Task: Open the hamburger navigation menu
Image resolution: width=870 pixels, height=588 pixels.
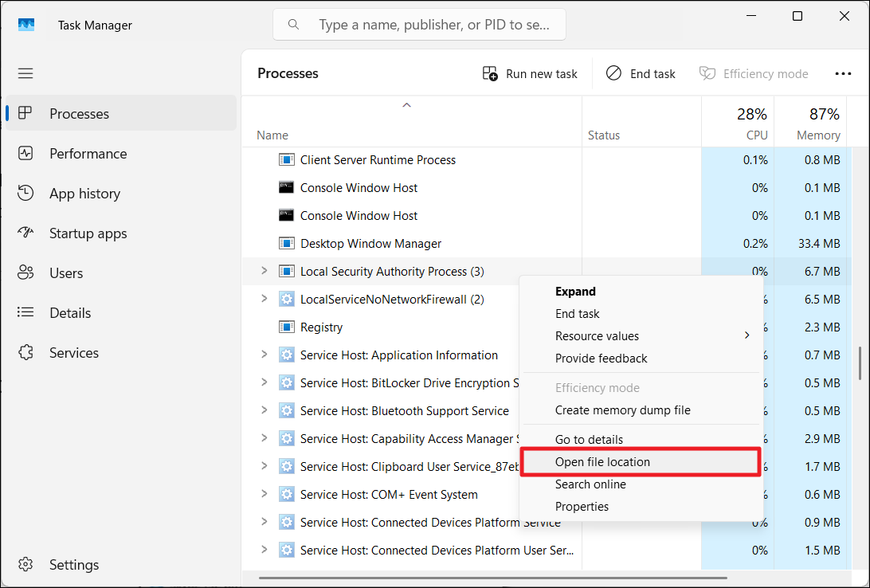Action: point(25,73)
